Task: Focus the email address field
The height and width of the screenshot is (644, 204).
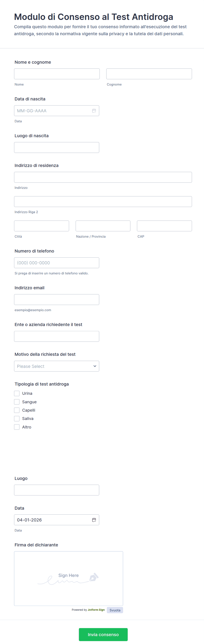Action: (57, 300)
